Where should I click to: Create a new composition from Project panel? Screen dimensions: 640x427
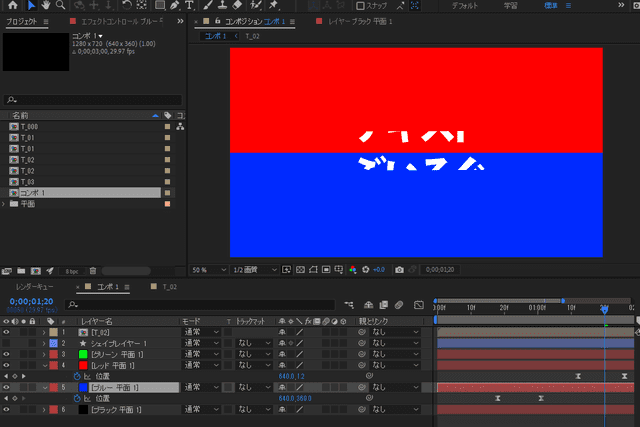36,271
